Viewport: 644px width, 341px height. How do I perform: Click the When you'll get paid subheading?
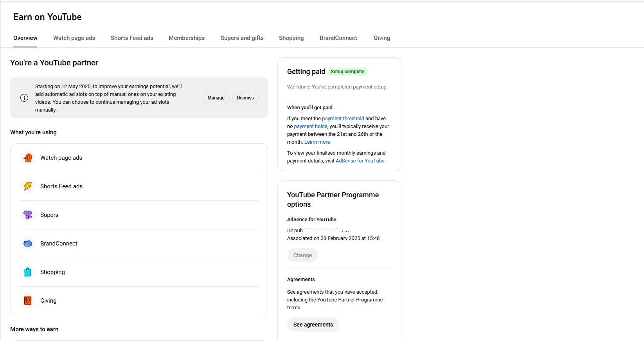[310, 107]
